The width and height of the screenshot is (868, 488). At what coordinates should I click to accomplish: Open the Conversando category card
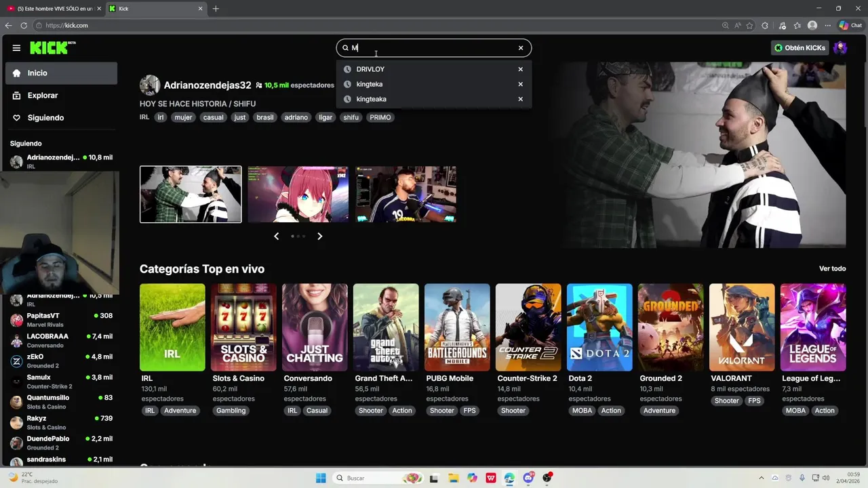pyautogui.click(x=315, y=327)
